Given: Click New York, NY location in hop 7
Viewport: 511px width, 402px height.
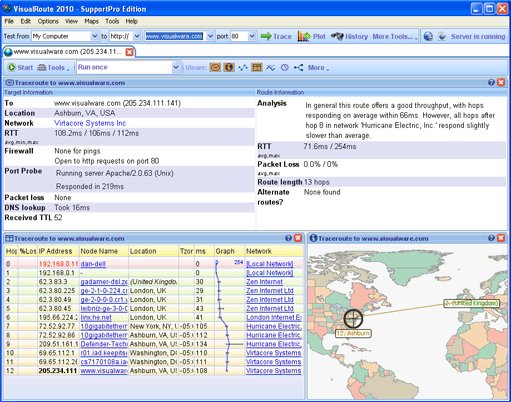Looking at the screenshot, I should click(x=153, y=326).
